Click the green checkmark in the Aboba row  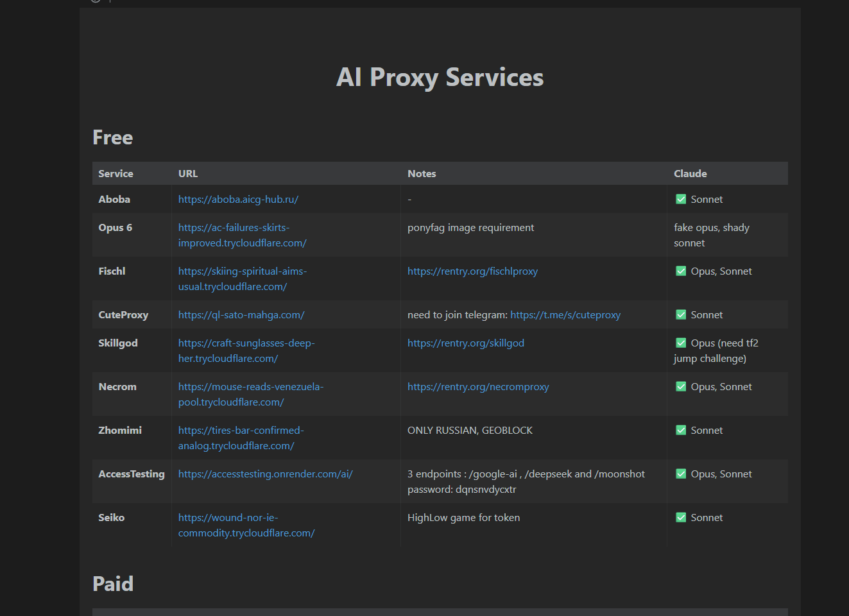[x=681, y=200]
